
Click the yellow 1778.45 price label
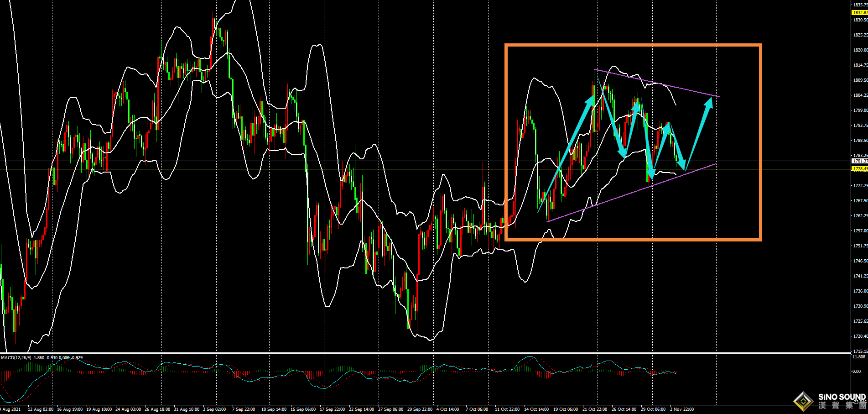[860, 169]
